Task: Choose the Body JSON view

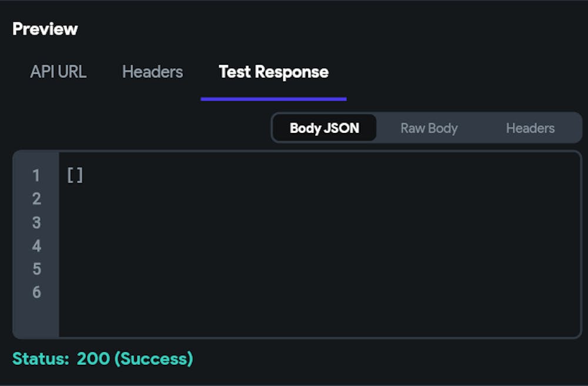Action: [x=324, y=128]
